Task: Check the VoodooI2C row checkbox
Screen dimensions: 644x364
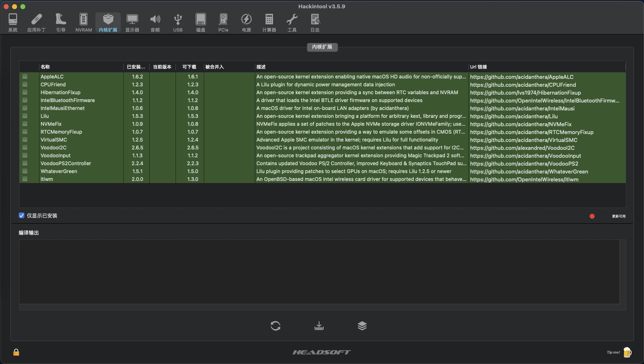Action: (25, 147)
